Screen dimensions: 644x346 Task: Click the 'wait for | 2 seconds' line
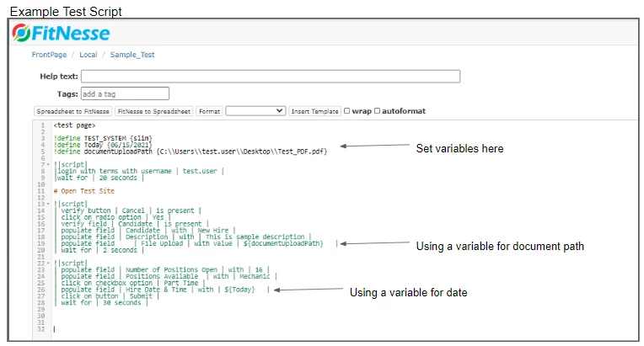(x=99, y=250)
